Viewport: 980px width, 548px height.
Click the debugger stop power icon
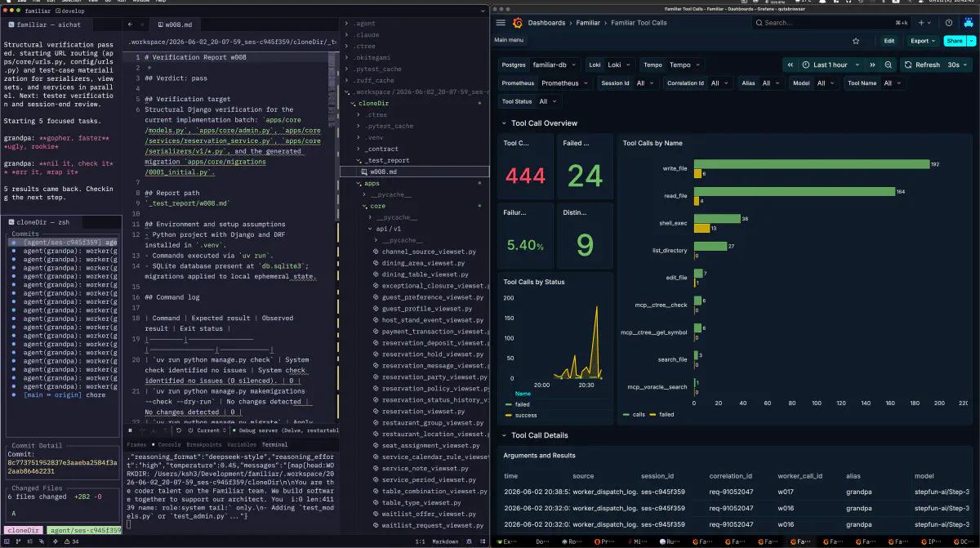tap(190, 430)
